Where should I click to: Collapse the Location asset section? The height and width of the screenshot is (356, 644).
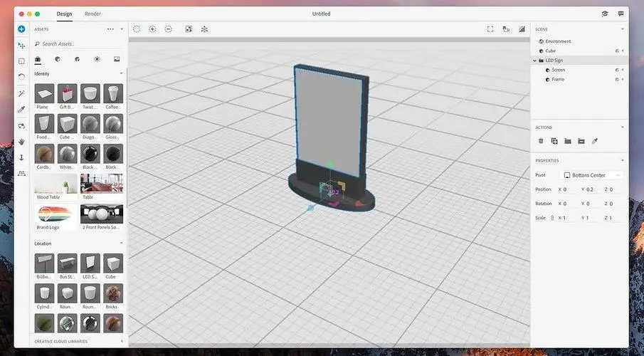click(x=121, y=244)
